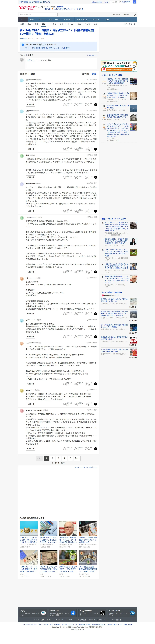
Task: Click the keyword search magnifier icon
Action: click(56, 14)
